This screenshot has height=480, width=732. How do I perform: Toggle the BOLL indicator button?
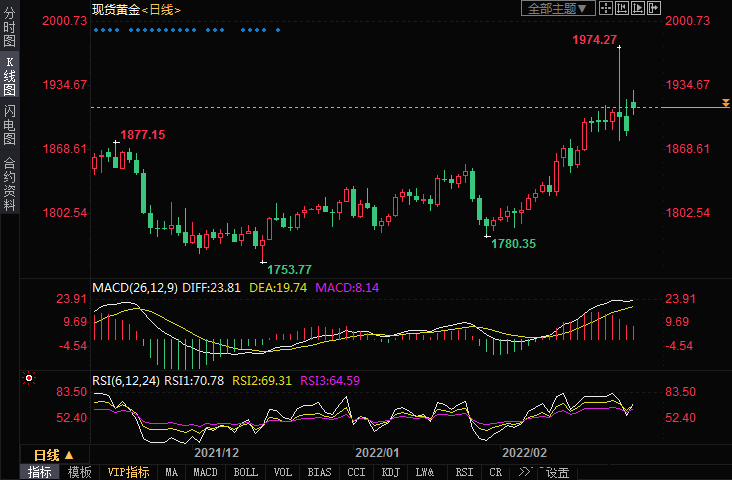(245, 472)
